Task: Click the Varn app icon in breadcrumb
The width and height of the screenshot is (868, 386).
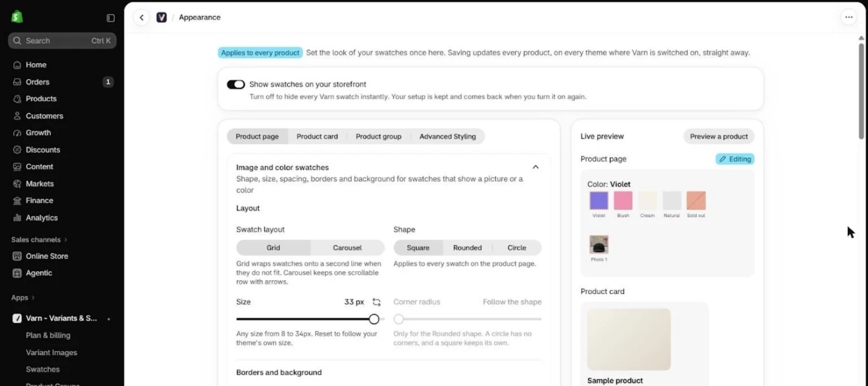Action: pos(161,17)
